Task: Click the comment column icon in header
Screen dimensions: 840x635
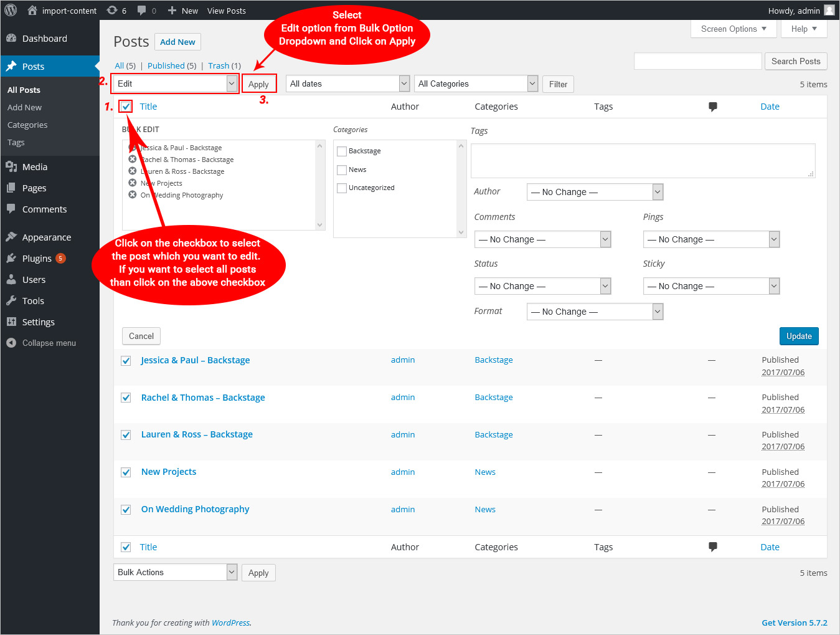Action: (712, 107)
